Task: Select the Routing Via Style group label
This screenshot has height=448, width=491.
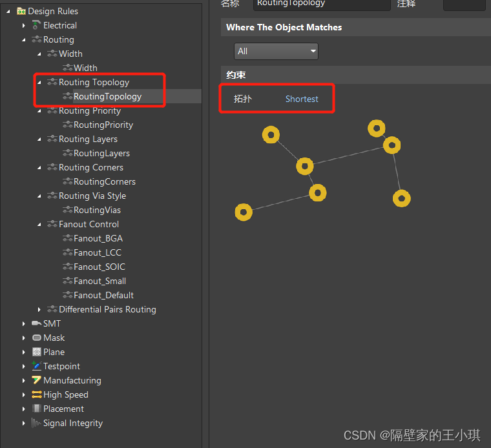Action: pos(92,196)
